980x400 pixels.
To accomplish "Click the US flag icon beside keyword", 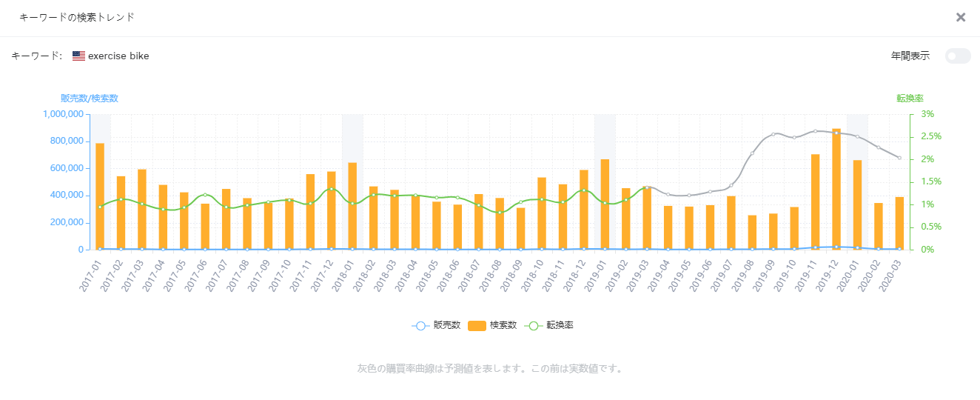I will [78, 56].
